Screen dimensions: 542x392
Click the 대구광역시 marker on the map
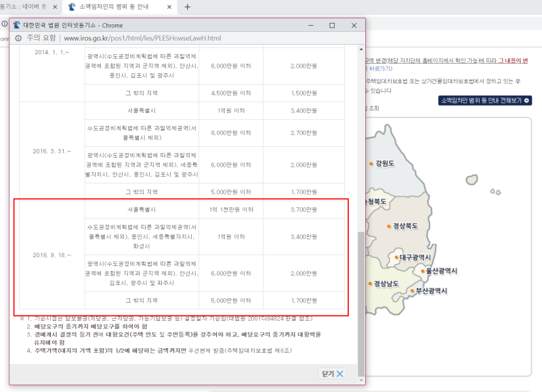point(396,257)
